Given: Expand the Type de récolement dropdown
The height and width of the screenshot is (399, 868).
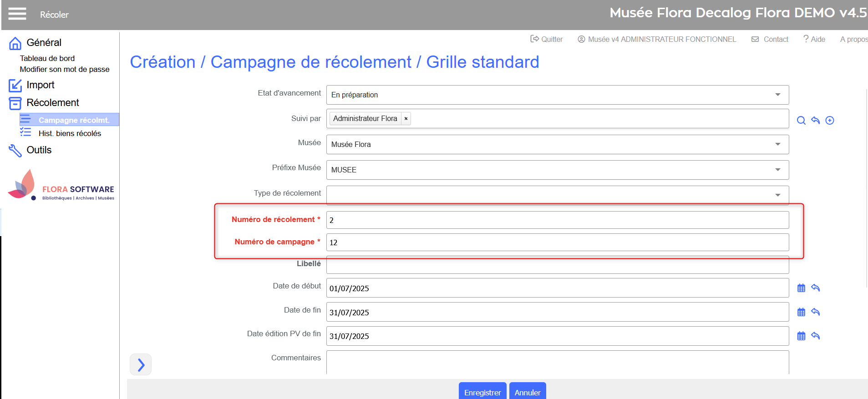Looking at the screenshot, I should pyautogui.click(x=557, y=195).
